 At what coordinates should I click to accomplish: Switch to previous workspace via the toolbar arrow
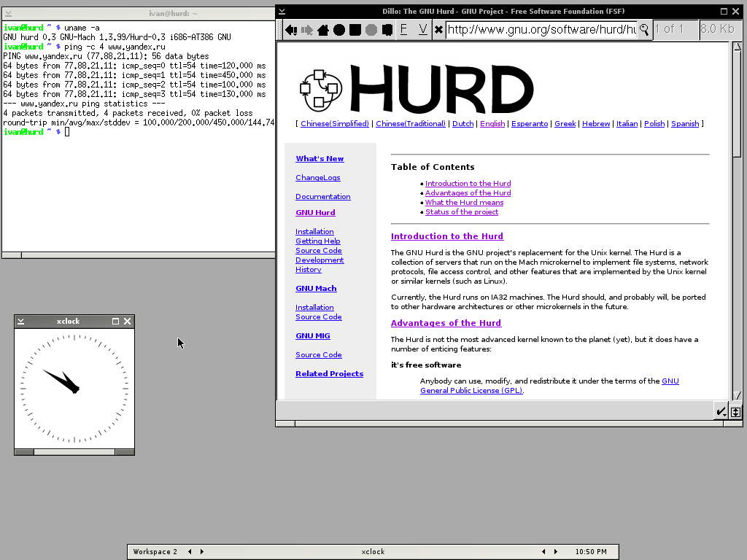pos(190,551)
